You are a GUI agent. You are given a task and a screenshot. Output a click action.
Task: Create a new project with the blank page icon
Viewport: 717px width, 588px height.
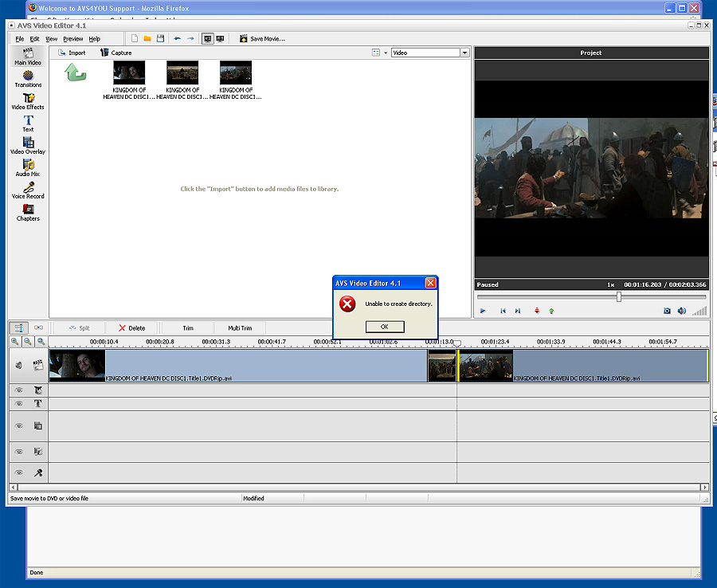point(135,39)
